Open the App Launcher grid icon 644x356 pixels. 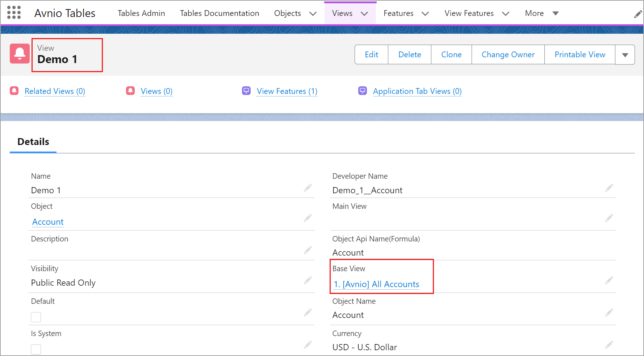point(14,13)
